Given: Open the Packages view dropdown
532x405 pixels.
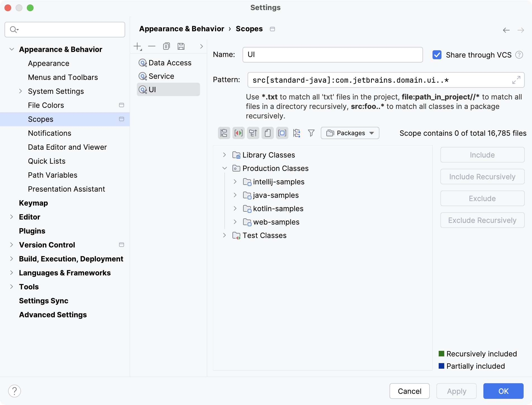Looking at the screenshot, I should point(350,133).
